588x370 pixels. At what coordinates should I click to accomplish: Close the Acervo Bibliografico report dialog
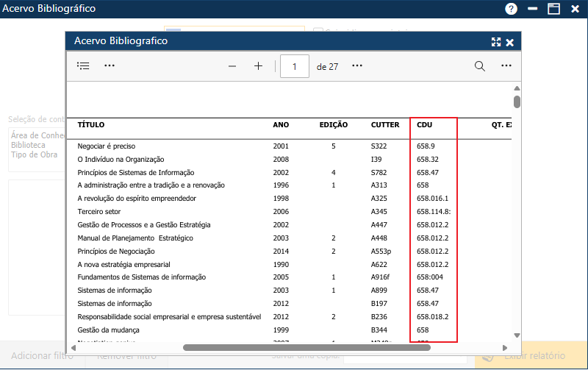click(509, 42)
